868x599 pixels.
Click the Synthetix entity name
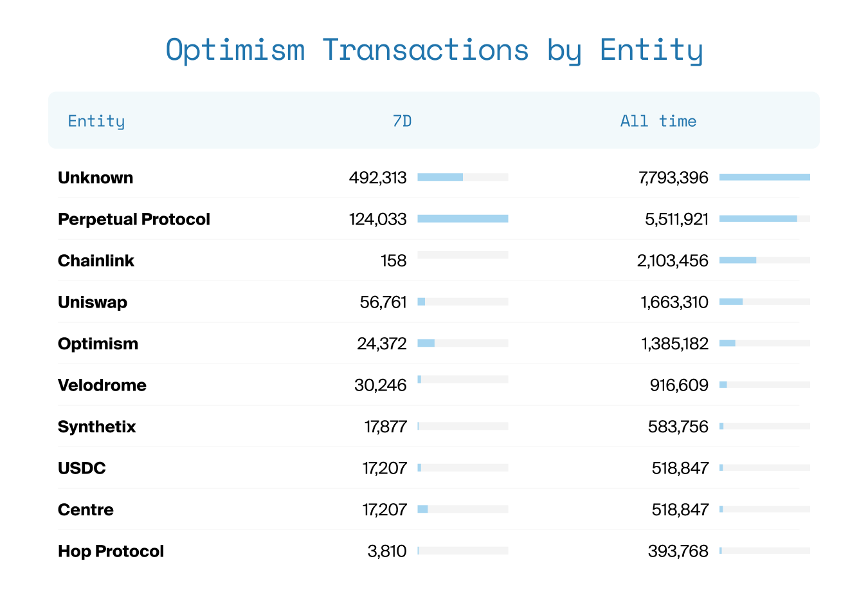96,427
